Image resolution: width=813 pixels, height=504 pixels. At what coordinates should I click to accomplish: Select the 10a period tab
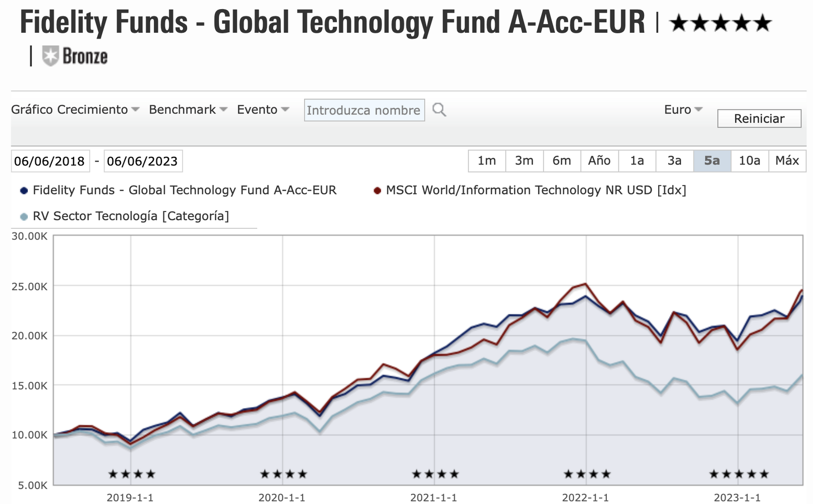[749, 161]
